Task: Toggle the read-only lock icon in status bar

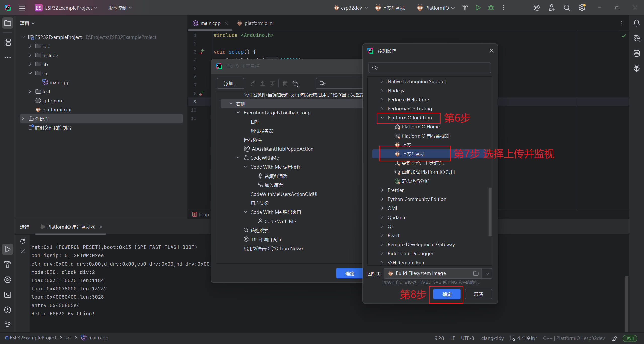Action: click(x=614, y=338)
